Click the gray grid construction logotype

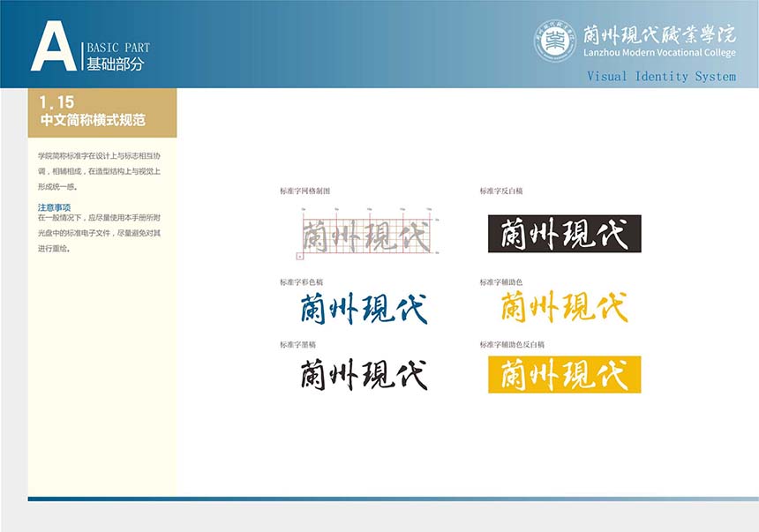tap(365, 236)
